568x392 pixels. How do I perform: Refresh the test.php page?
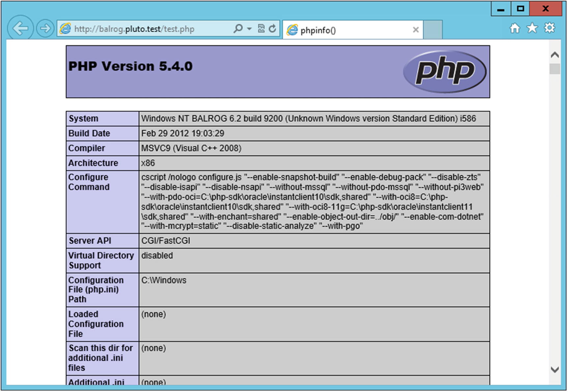[272, 29]
